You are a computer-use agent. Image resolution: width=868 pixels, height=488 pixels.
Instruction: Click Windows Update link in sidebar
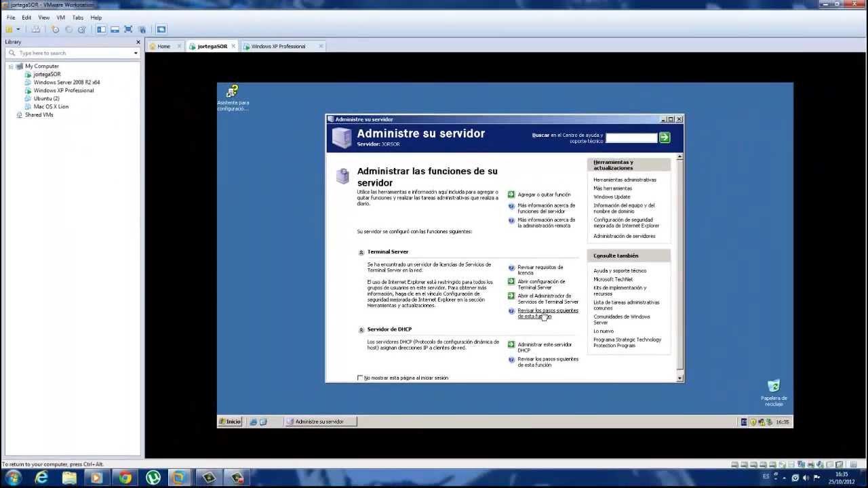(612, 197)
